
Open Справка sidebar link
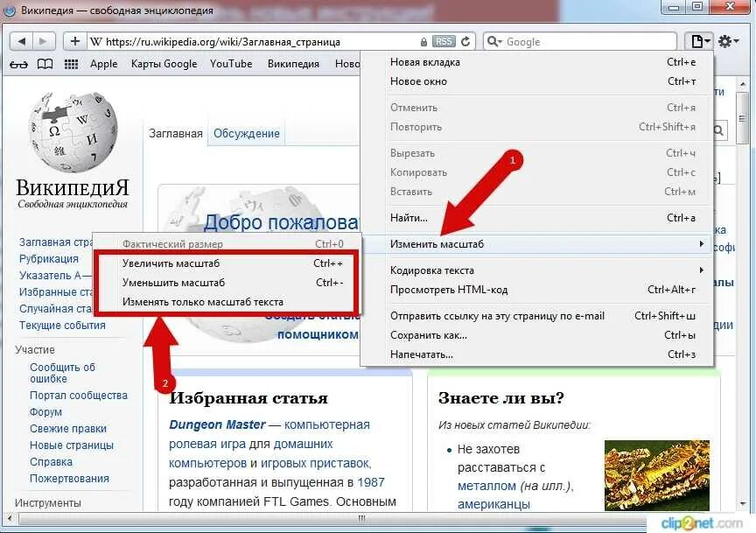(x=51, y=462)
